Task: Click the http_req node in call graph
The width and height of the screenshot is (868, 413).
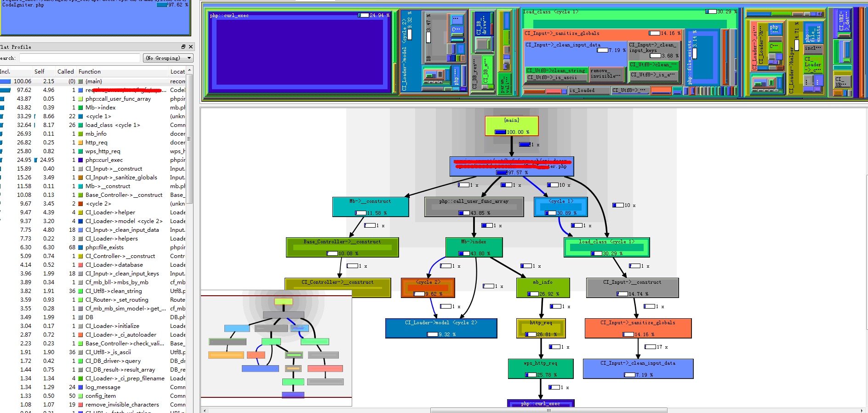Action: [541, 328]
